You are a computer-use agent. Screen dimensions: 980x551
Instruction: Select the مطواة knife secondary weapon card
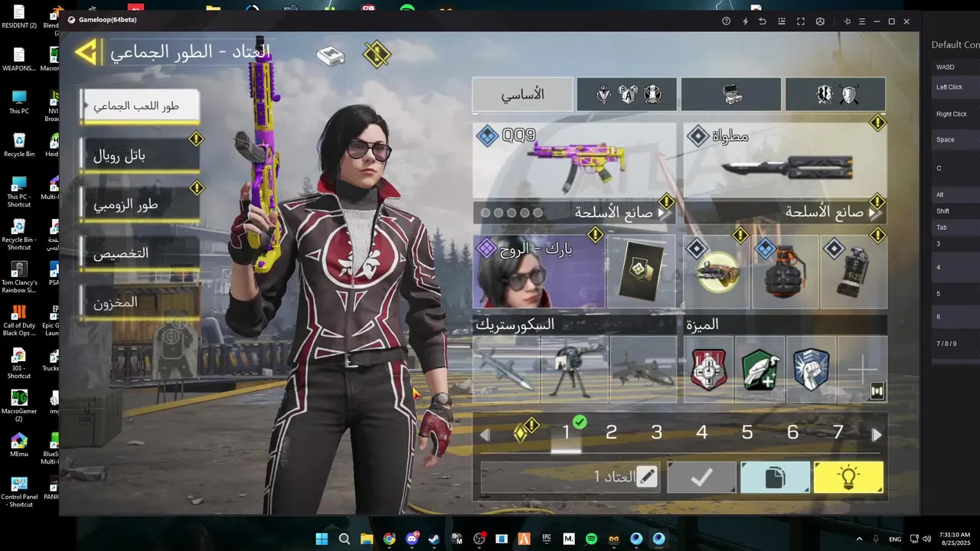(785, 161)
